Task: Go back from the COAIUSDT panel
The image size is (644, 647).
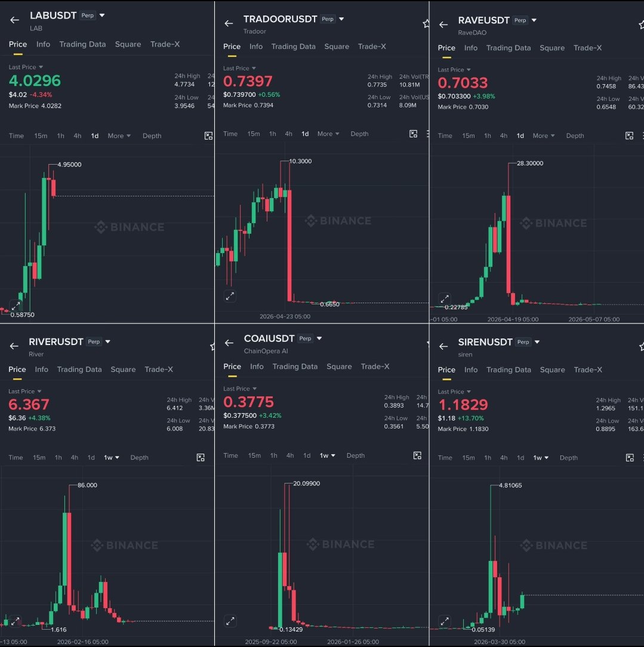Action: click(x=229, y=343)
